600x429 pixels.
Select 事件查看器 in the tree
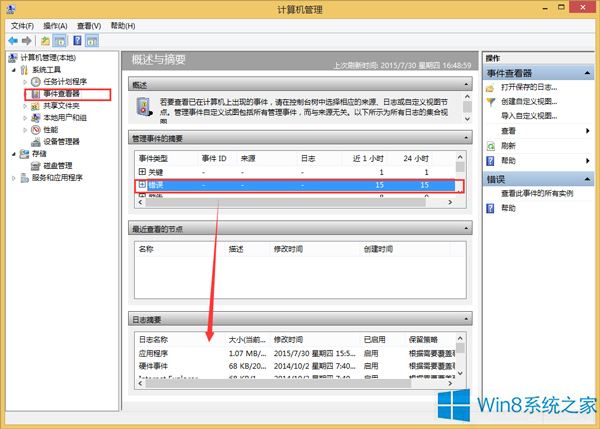point(61,94)
